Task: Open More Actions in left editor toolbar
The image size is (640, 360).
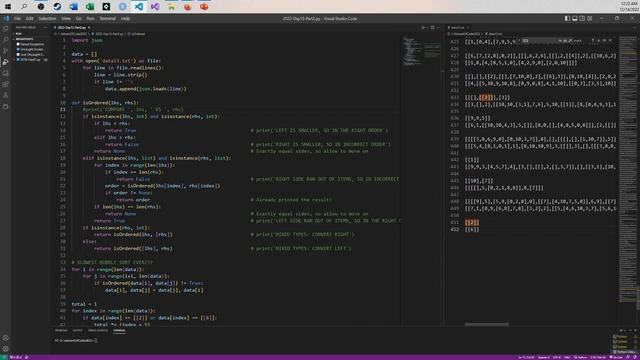Action: click(x=439, y=28)
